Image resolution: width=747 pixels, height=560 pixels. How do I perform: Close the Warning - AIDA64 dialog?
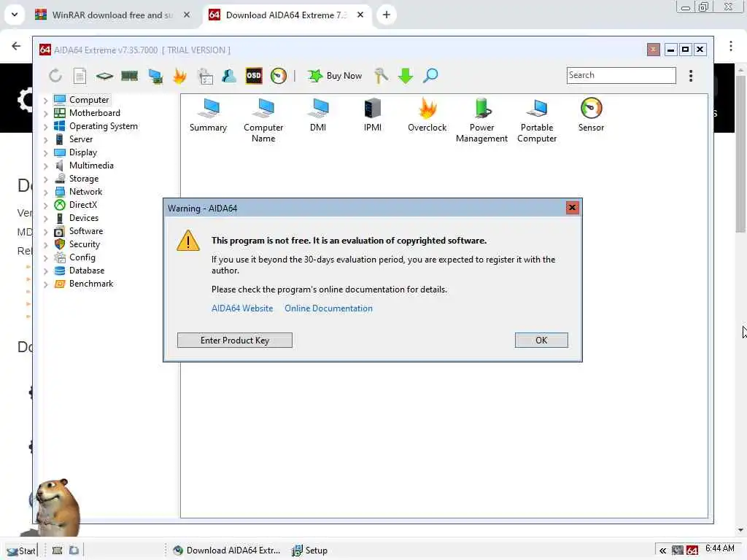[x=572, y=208]
